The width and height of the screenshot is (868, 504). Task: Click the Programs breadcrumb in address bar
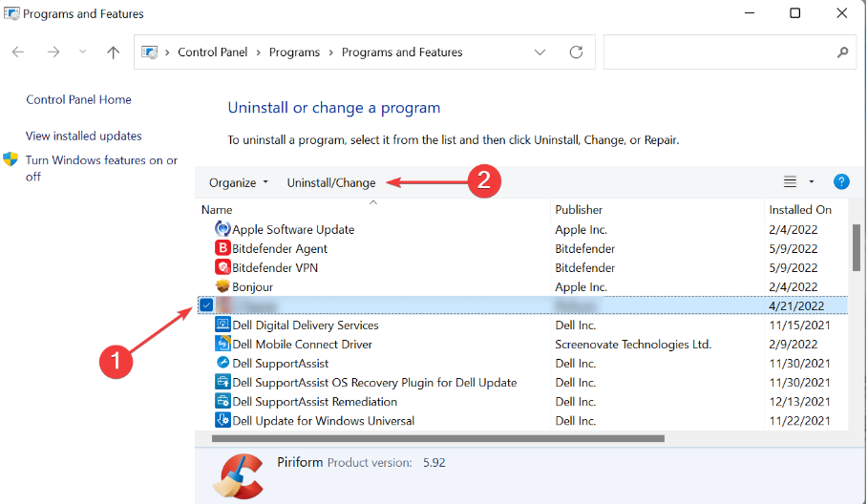[x=294, y=52]
